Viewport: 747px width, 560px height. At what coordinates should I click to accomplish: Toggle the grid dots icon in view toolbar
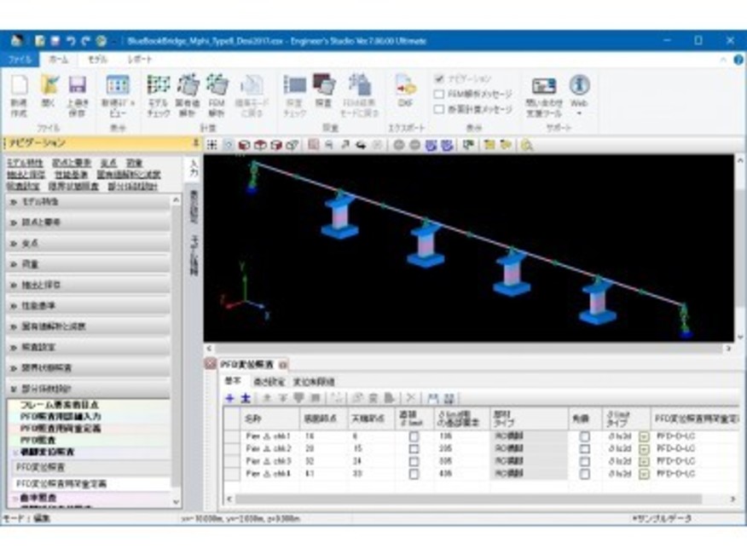212,145
